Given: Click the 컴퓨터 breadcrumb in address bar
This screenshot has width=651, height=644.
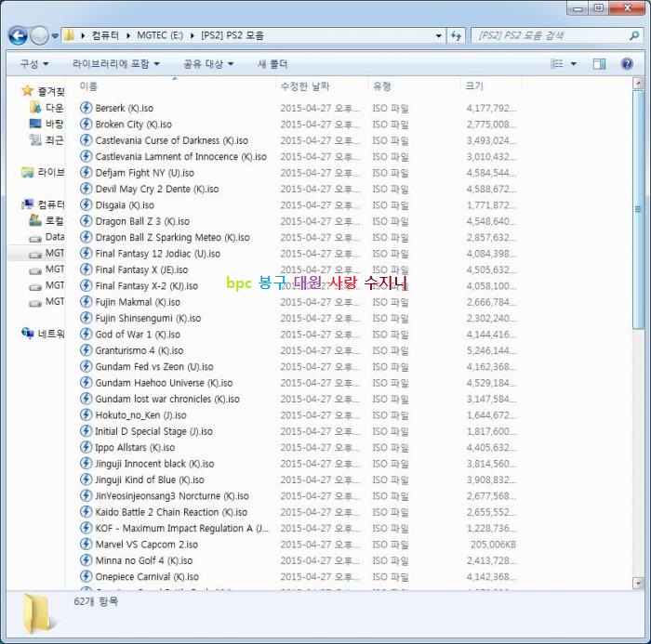Looking at the screenshot, I should [x=105, y=35].
